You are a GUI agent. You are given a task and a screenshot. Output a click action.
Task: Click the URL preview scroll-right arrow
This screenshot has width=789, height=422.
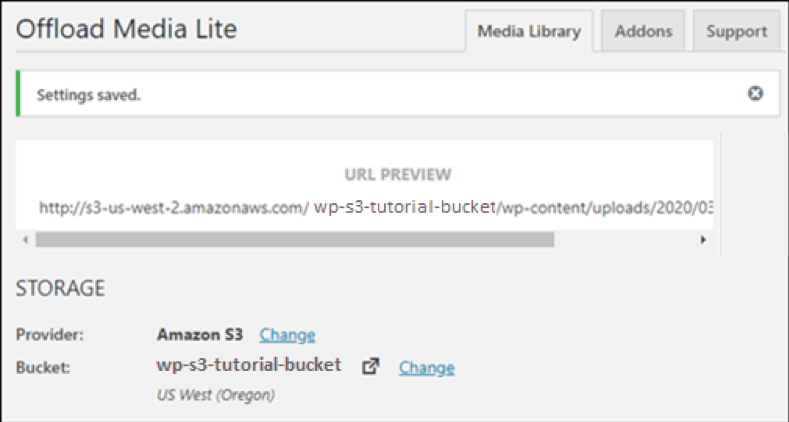point(703,240)
